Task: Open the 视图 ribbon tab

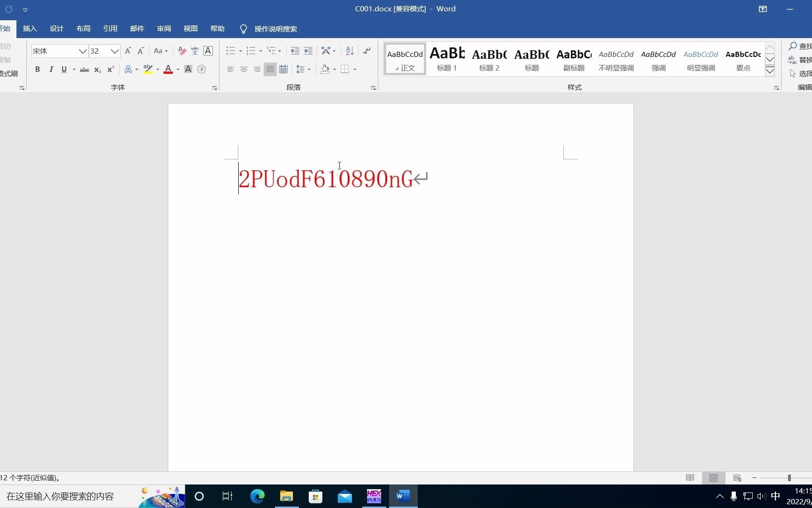Action: click(190, 29)
